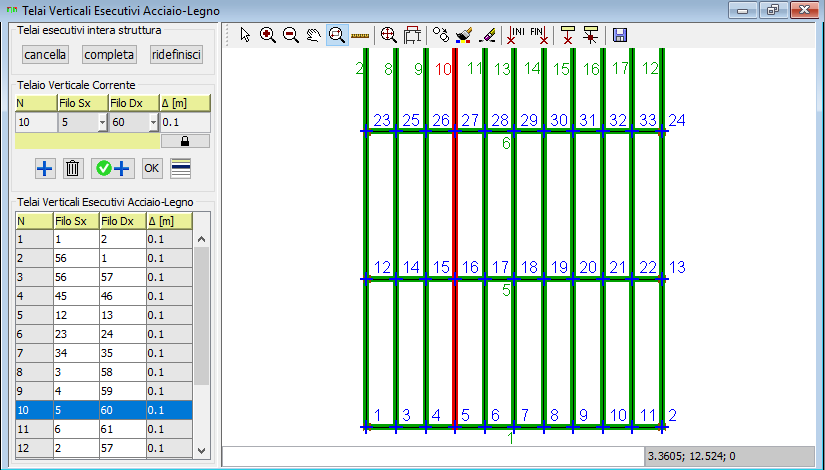Click the command input field at bottom
825x470 pixels.
click(433, 456)
